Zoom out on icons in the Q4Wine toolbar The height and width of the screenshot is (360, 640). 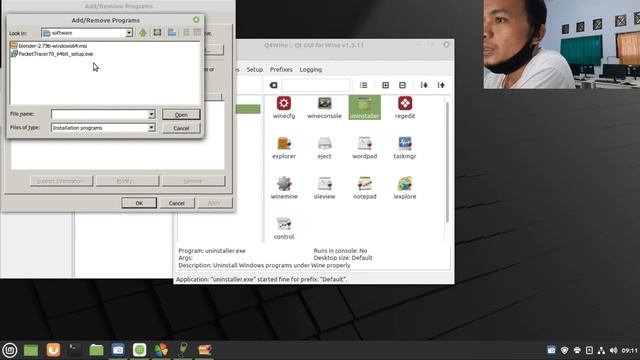click(x=402, y=85)
